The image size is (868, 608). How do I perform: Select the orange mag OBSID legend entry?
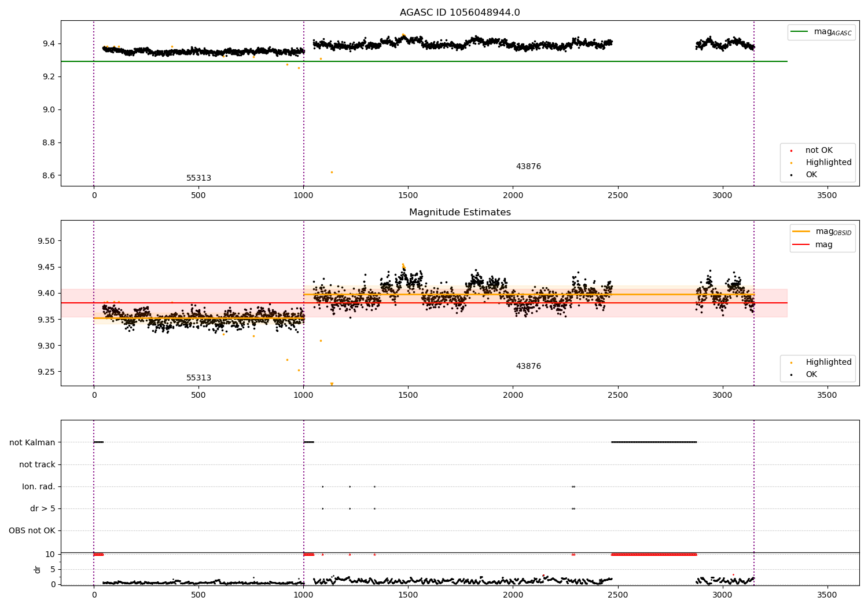[822, 232]
